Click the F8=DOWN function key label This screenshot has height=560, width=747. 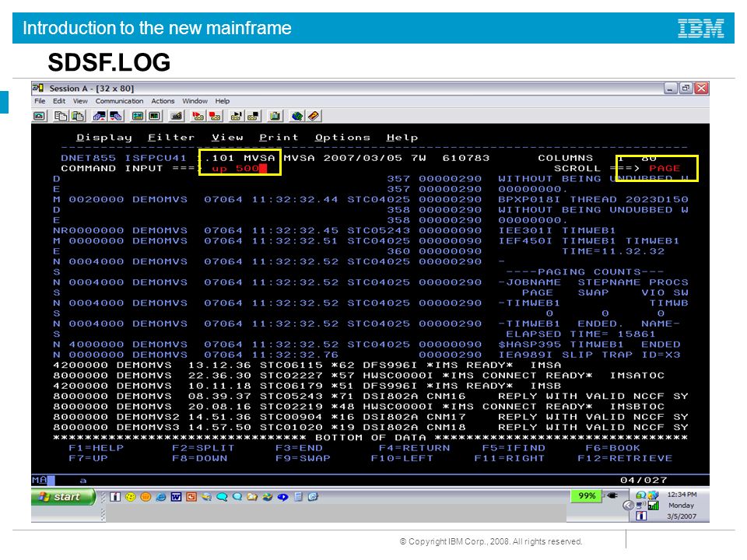point(200,459)
